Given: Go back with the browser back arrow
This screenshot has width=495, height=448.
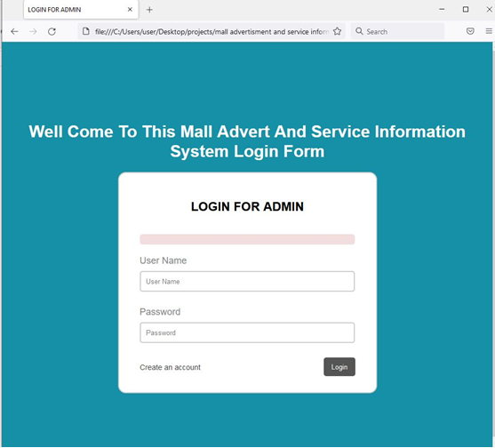Looking at the screenshot, I should coord(14,32).
